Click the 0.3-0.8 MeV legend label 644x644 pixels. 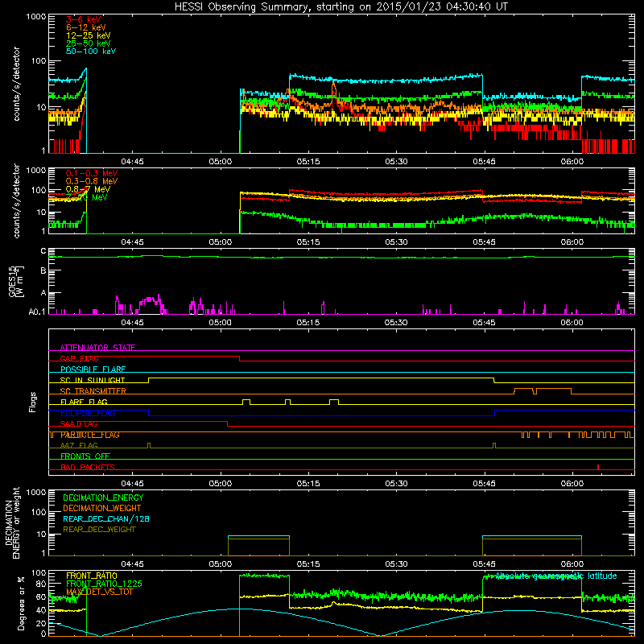(x=92, y=181)
